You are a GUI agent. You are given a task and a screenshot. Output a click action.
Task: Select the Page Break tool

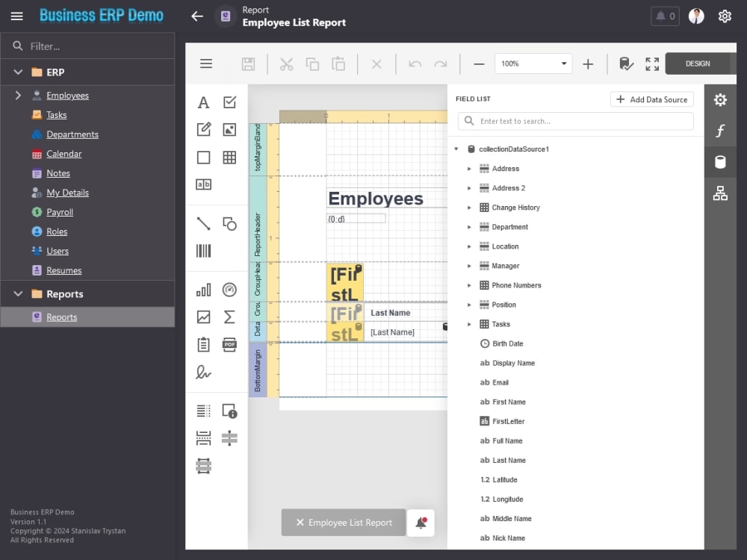pyautogui.click(x=203, y=438)
